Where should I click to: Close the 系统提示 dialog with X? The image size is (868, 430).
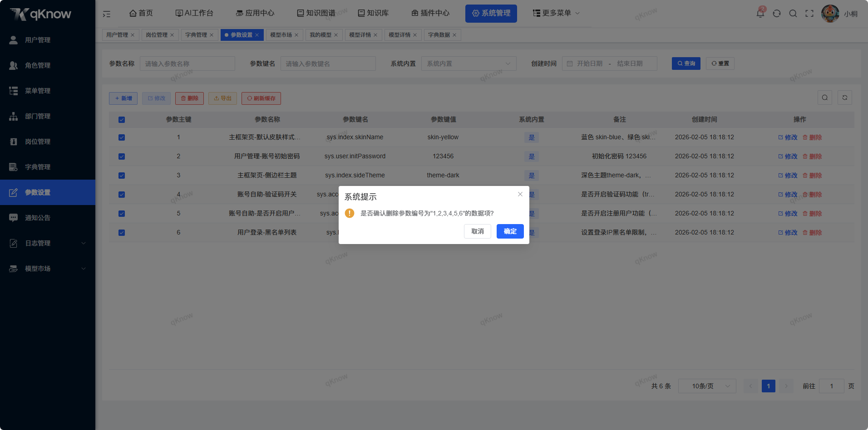(520, 194)
